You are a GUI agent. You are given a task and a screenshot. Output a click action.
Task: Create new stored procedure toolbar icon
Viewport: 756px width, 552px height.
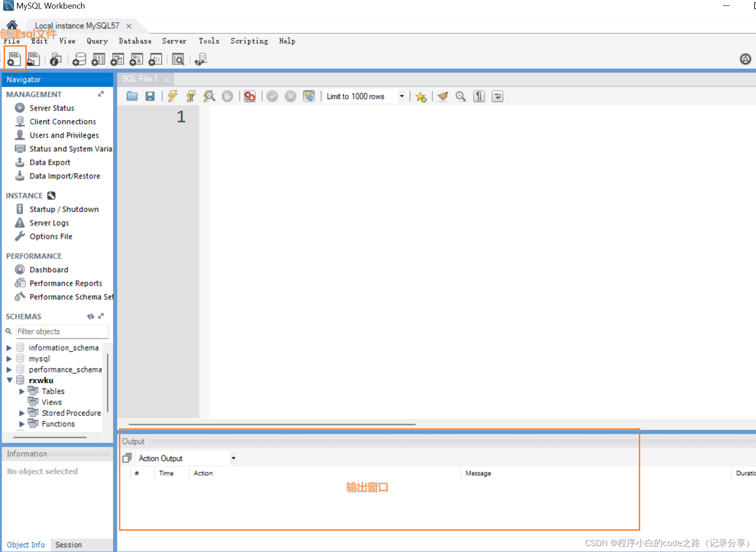point(136,59)
